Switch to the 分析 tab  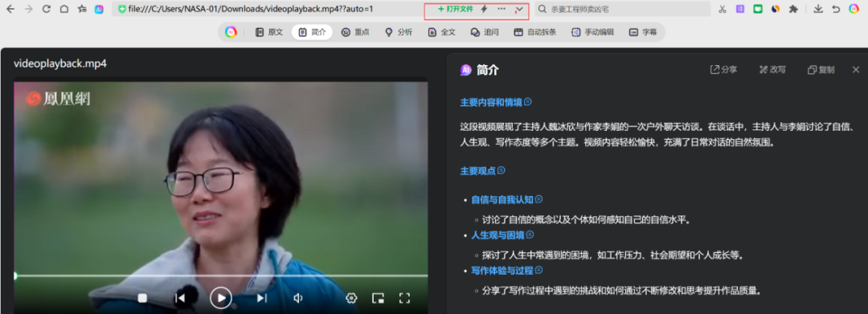[x=399, y=32]
